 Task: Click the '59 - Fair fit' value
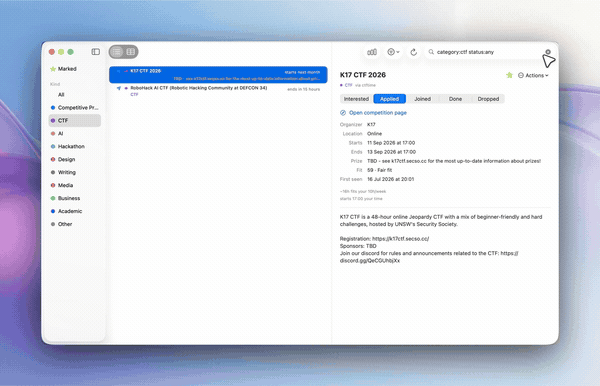click(x=380, y=170)
